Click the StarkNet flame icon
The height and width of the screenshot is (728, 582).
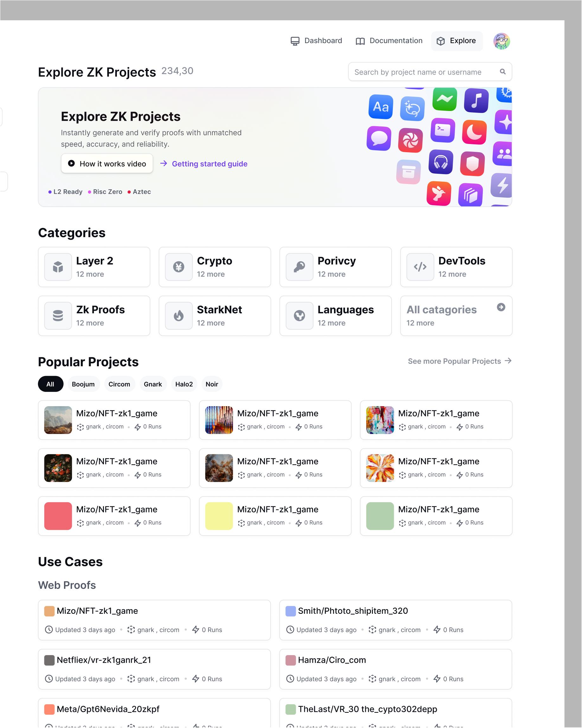(x=179, y=316)
